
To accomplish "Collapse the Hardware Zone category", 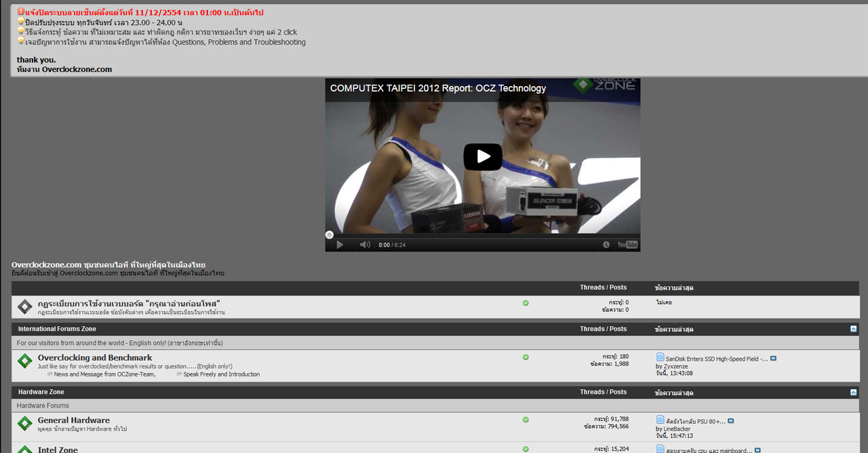I will (853, 392).
